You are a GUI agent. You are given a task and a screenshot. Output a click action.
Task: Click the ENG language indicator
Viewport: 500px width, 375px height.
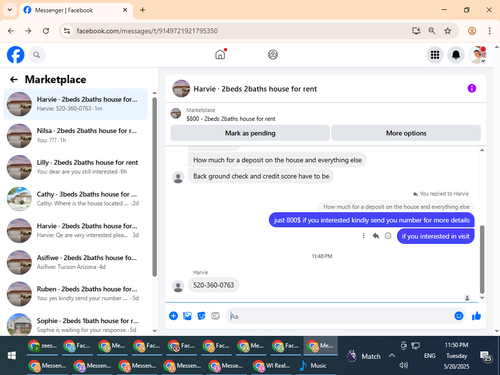(x=429, y=356)
